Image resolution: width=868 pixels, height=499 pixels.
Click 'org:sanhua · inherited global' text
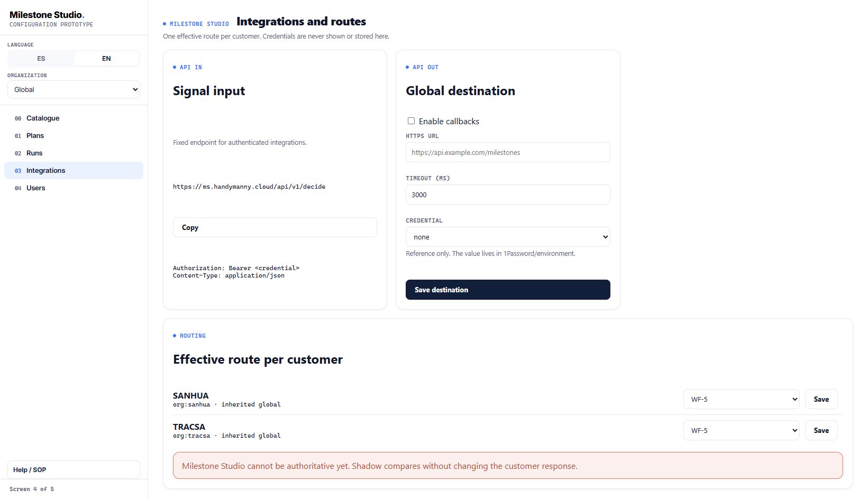coord(227,404)
